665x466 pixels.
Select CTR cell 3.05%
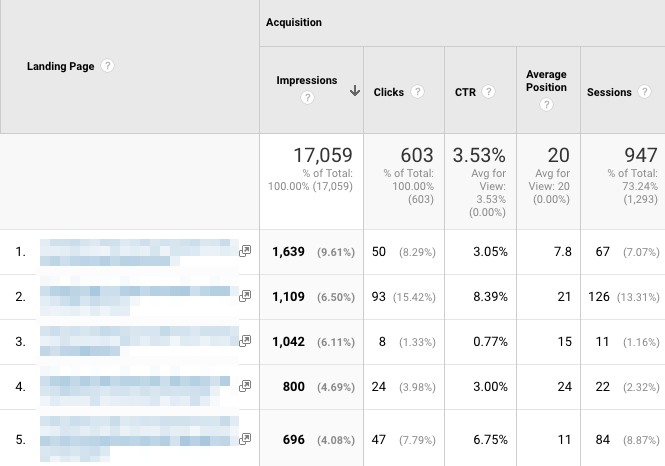point(490,252)
